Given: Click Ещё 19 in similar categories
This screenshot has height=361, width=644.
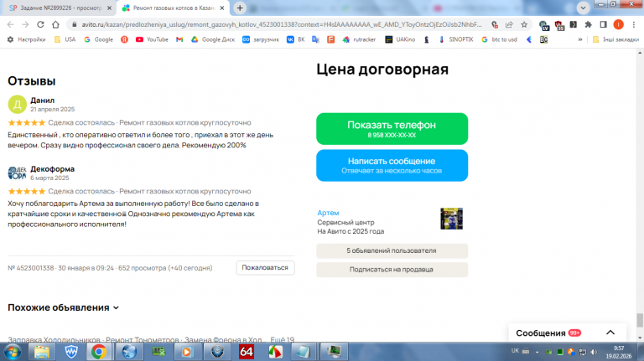Looking at the screenshot, I should pos(282,340).
